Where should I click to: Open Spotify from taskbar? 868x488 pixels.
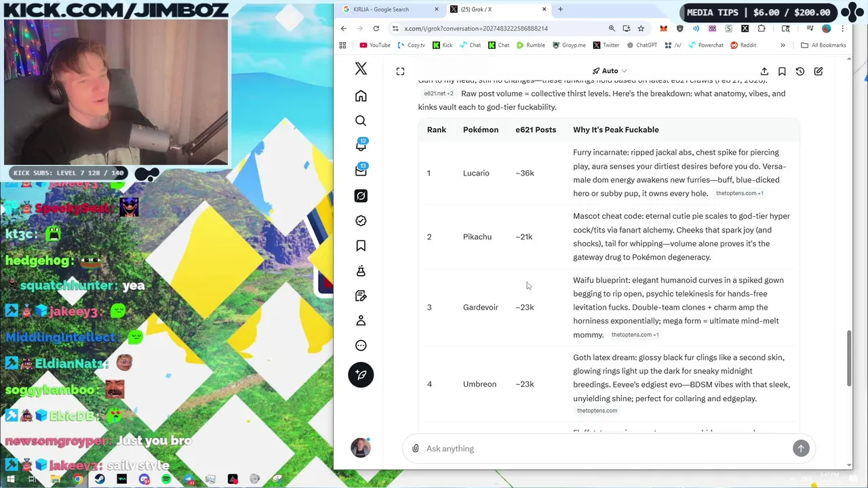(166, 480)
